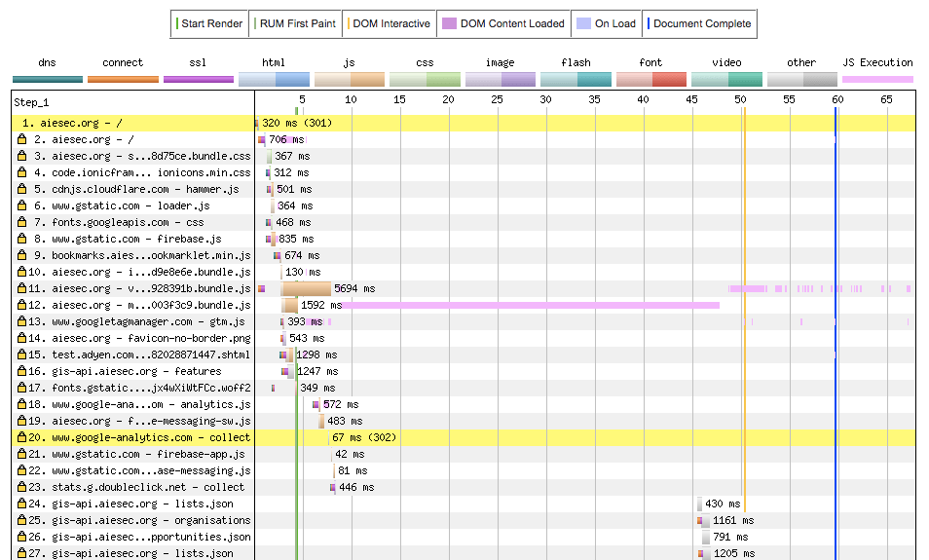Click the Document Complete legend entry
The height and width of the screenshot is (560, 929).
(x=699, y=23)
